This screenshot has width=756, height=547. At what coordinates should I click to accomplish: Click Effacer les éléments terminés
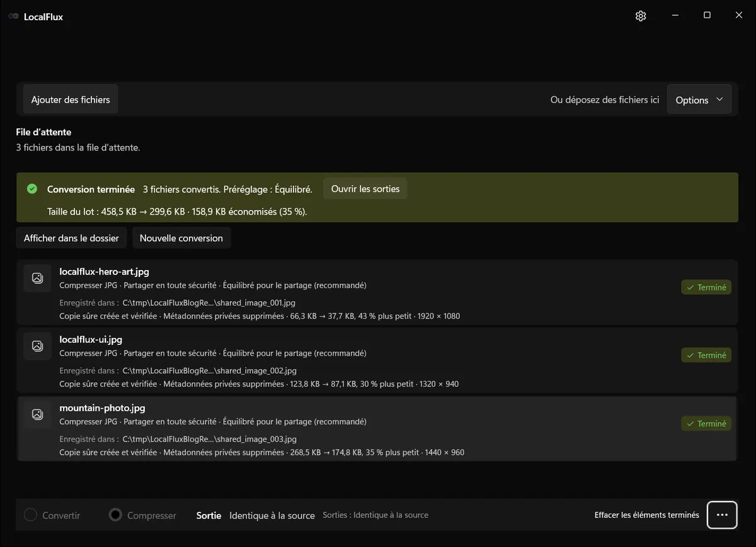(x=647, y=515)
